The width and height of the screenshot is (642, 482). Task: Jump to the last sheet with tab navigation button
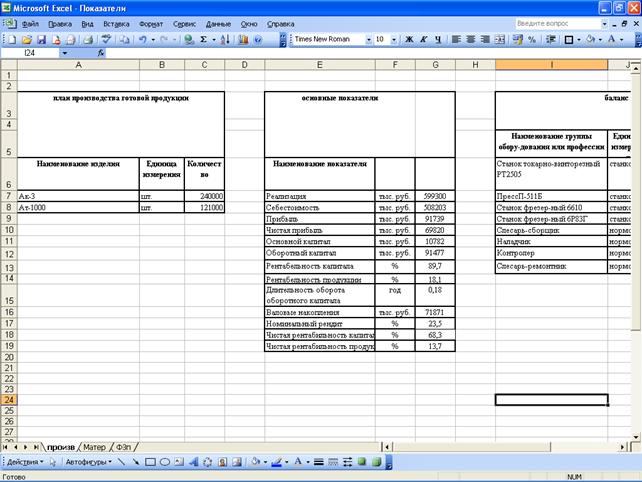36,447
